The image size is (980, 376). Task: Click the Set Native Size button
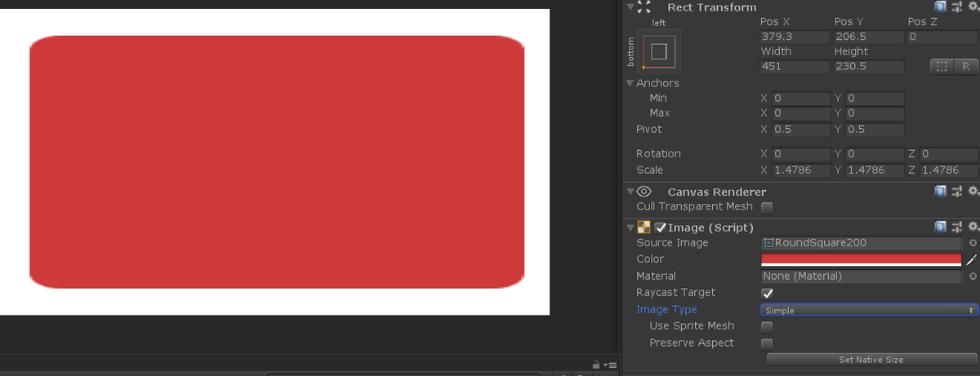coord(871,359)
